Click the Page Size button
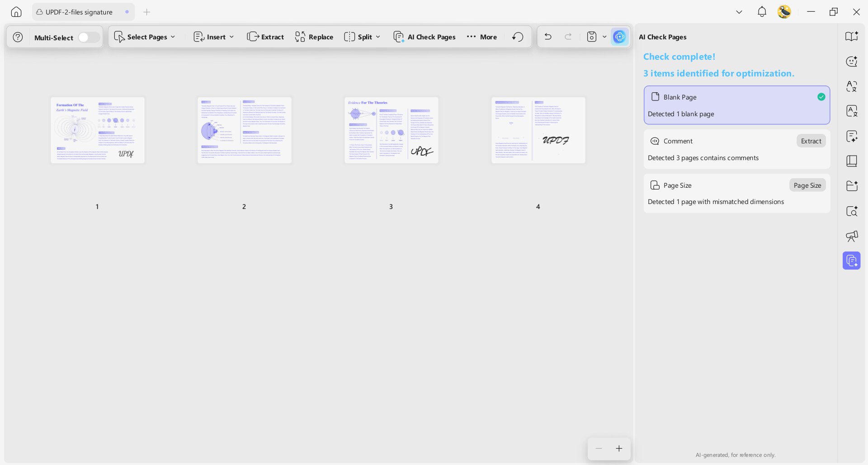This screenshot has width=868, height=465. [807, 185]
